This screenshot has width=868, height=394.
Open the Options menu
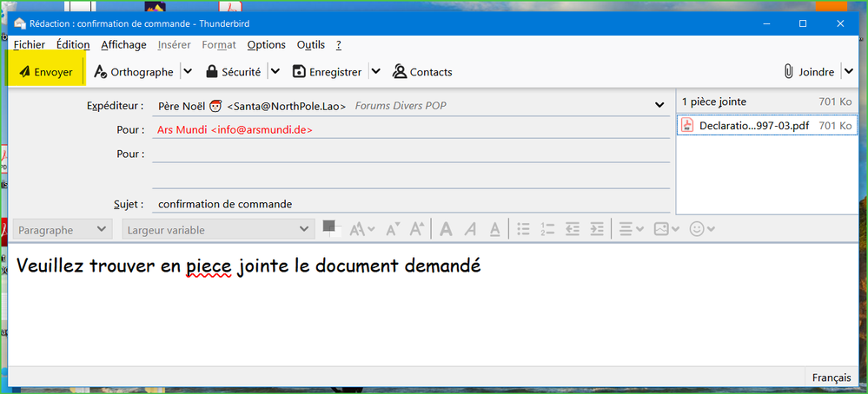point(266,45)
